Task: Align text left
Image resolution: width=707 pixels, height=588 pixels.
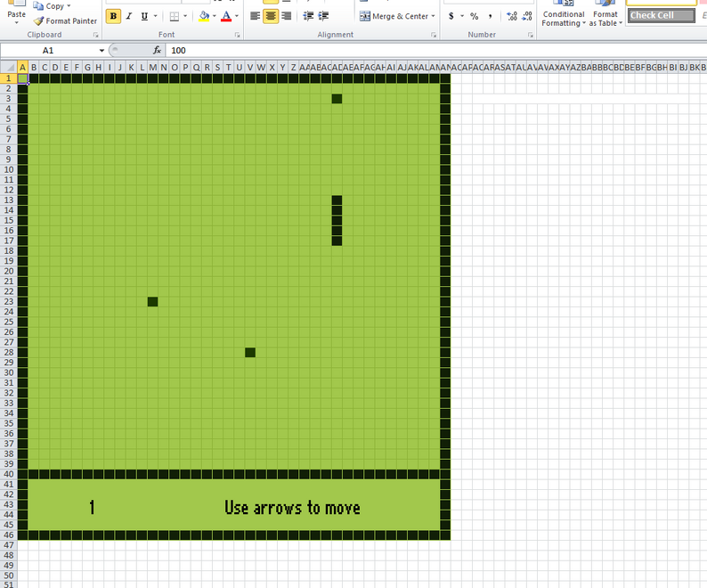Action: [256, 16]
